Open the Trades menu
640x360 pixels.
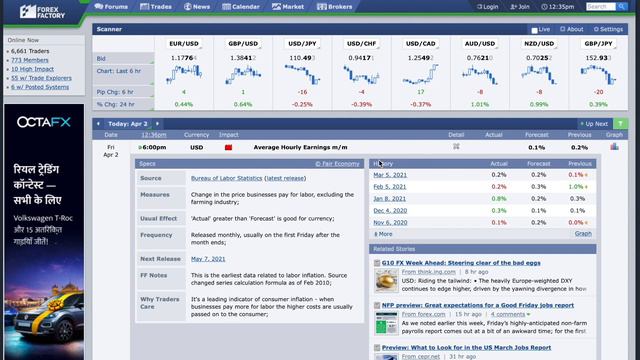[156, 7]
